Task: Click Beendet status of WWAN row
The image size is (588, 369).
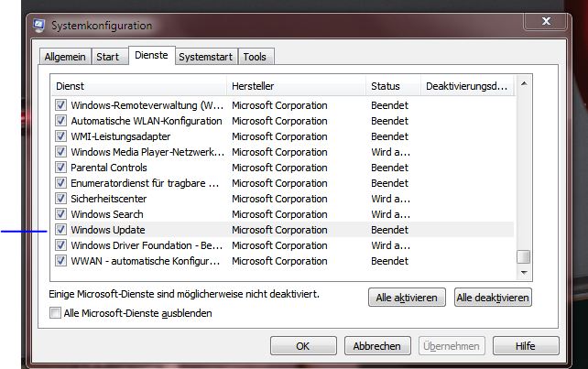Action: point(389,261)
